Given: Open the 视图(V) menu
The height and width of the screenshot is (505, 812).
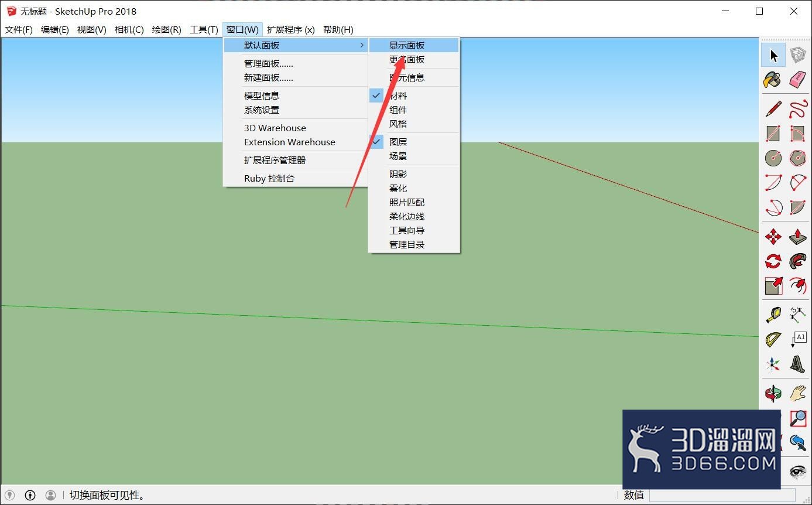Looking at the screenshot, I should point(92,30).
